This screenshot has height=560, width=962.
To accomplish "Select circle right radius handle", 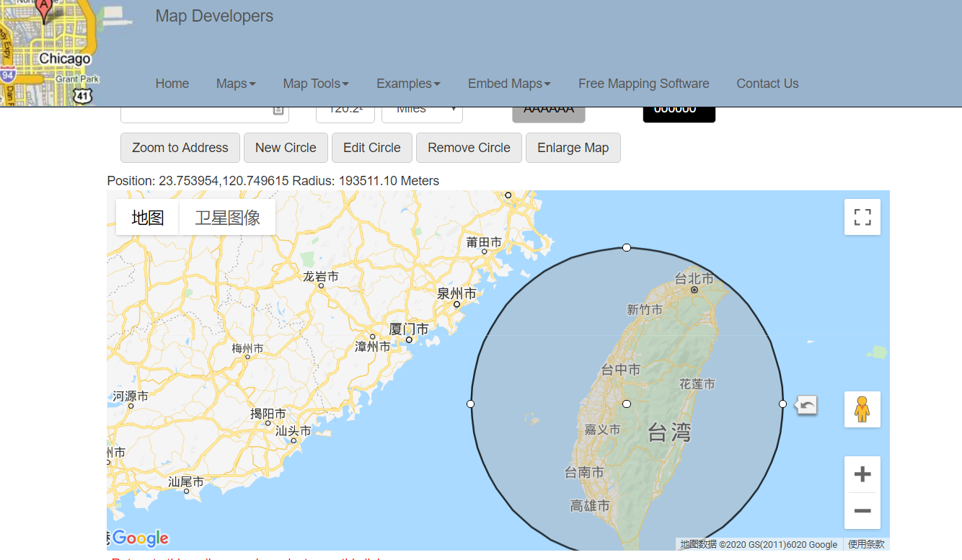I will click(783, 404).
